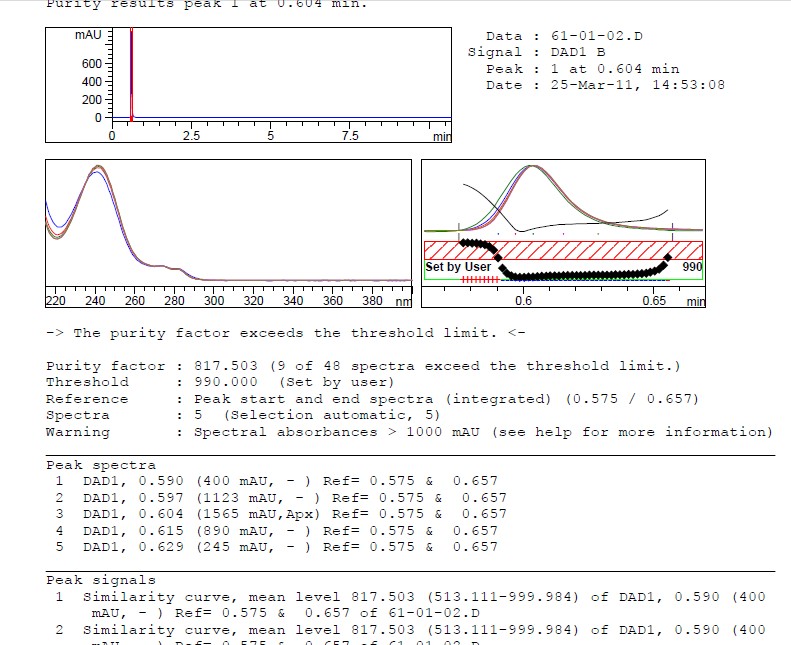
Task: Click the '380' wavelength label on spectra axis
Action: click(x=372, y=301)
